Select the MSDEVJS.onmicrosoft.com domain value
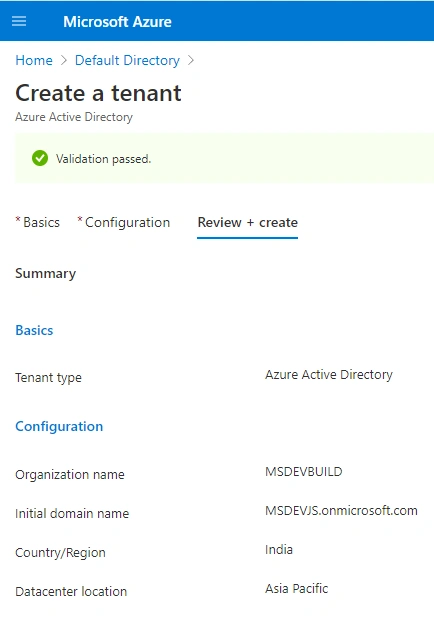 click(341, 510)
